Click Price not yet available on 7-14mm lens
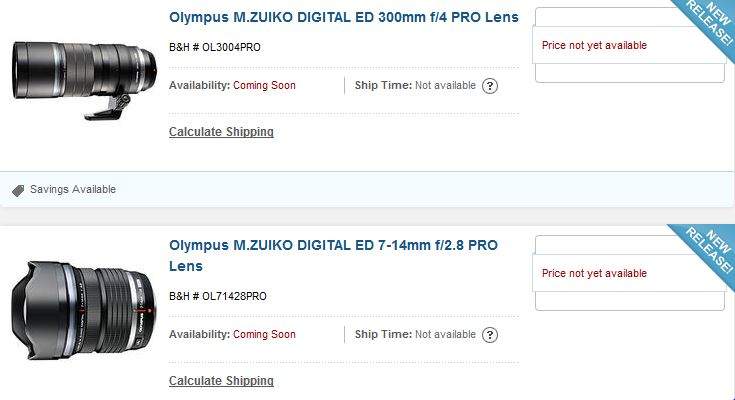 coord(594,273)
